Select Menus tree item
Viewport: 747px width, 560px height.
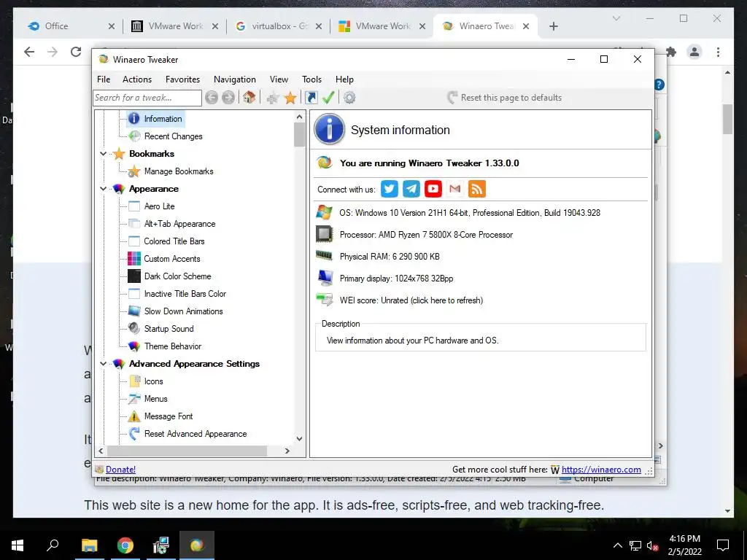point(156,399)
